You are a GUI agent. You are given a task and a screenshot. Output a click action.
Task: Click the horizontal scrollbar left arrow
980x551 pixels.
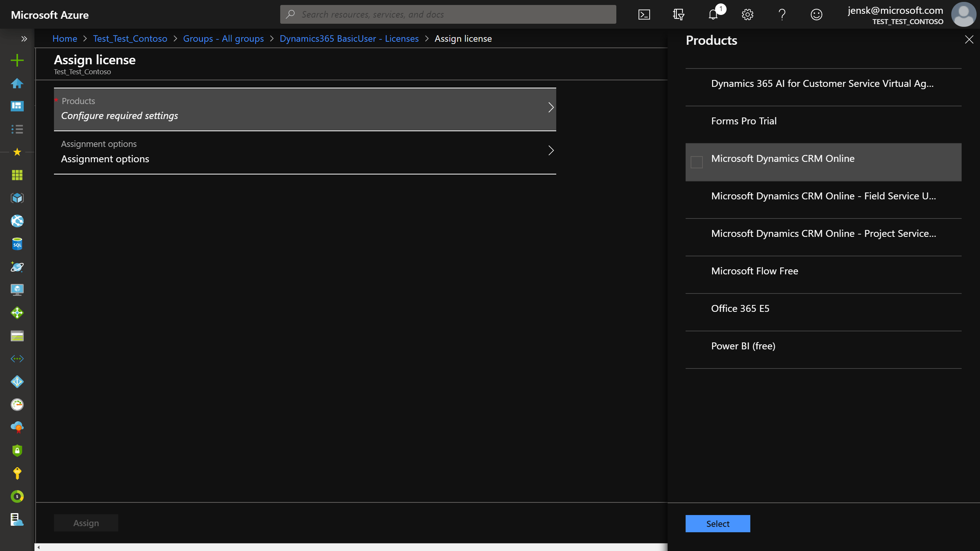coord(39,547)
